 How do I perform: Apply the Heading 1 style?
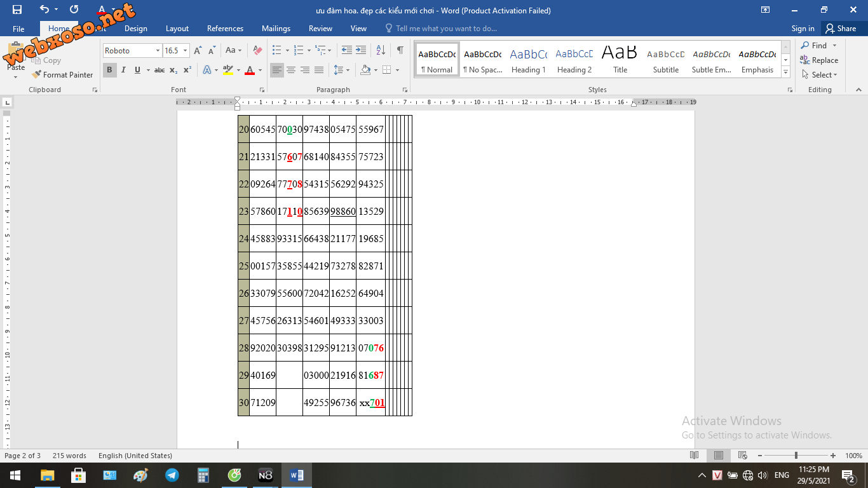(x=529, y=60)
